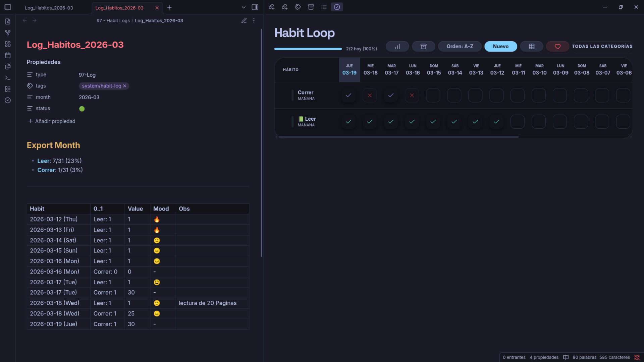
Task: Expand the tab list chevron dropdown
Action: pos(244,7)
